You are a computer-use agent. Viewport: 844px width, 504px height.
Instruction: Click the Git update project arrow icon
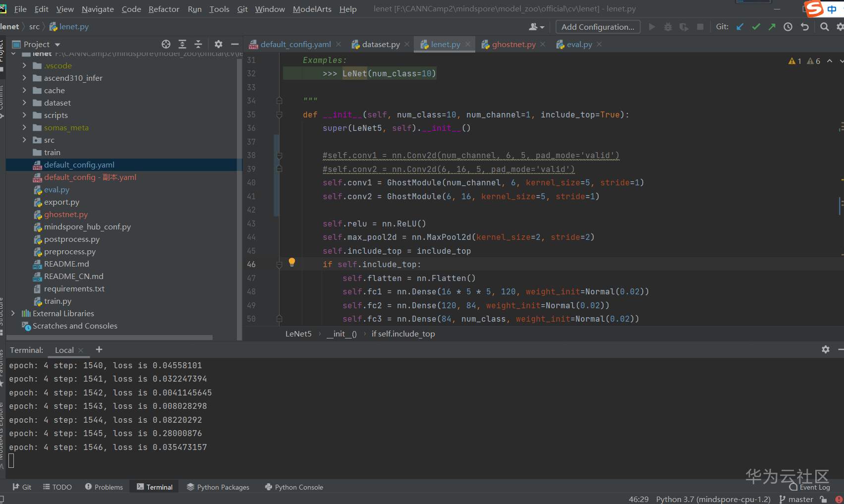pyautogui.click(x=740, y=27)
